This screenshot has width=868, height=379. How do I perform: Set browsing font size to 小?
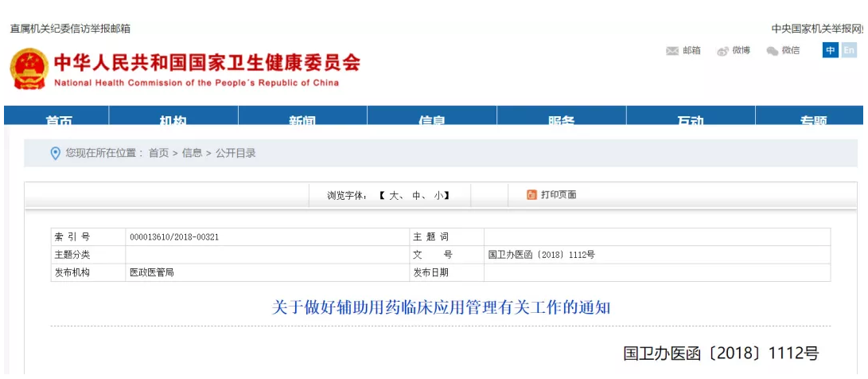(x=438, y=196)
